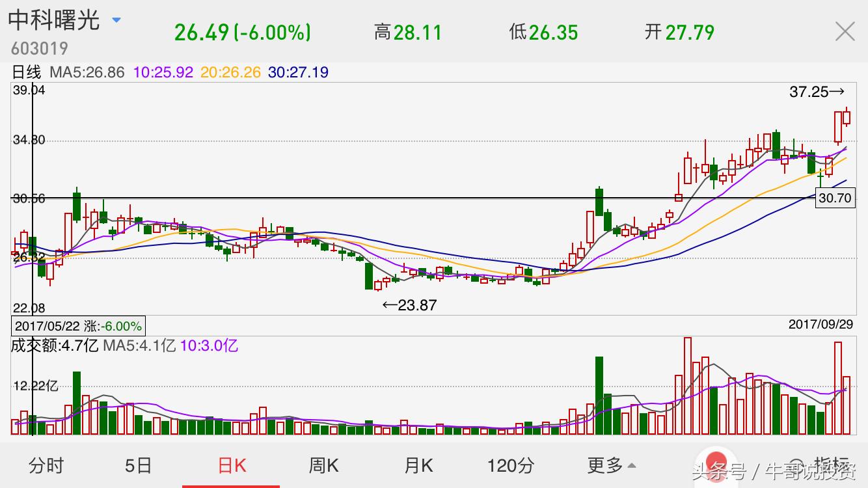Switch to 周K weekly chart
The image size is (868, 488).
coord(323,465)
